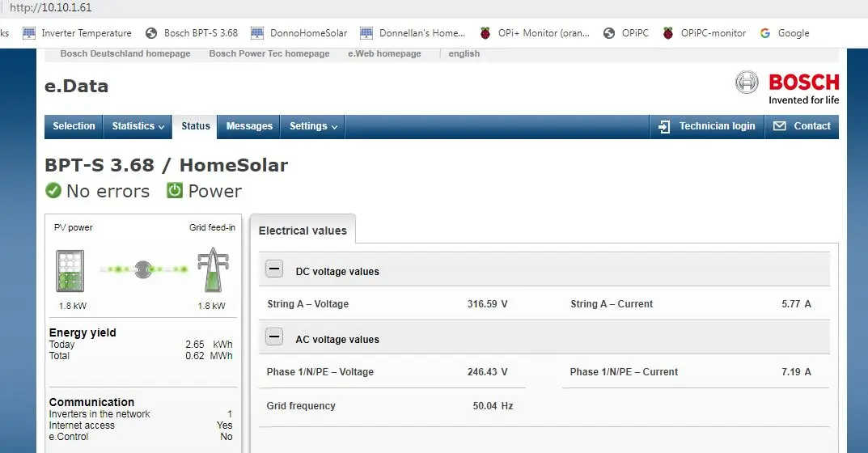Click the Contact button text
868x453 pixels.
(812, 126)
